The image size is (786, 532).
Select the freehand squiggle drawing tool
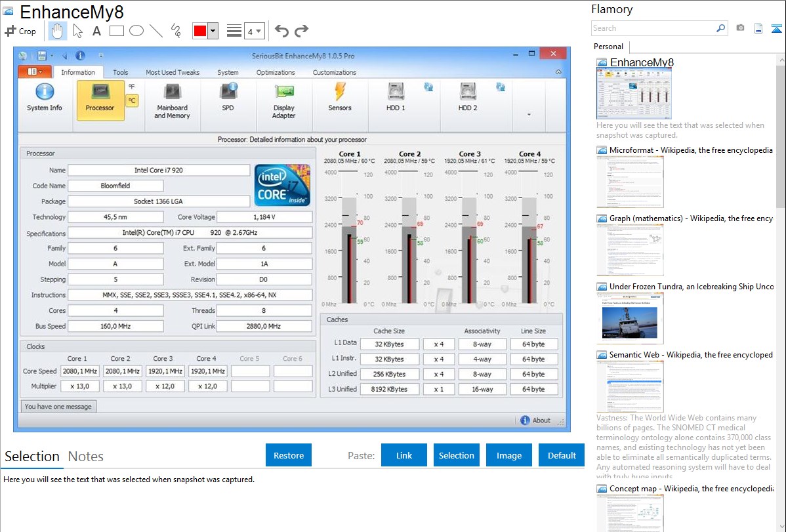click(x=176, y=31)
